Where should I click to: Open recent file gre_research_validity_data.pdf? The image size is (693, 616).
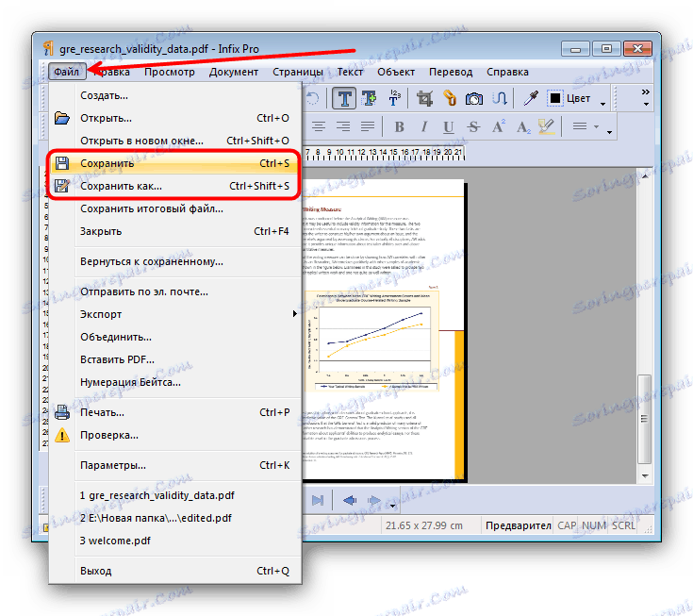(x=175, y=495)
